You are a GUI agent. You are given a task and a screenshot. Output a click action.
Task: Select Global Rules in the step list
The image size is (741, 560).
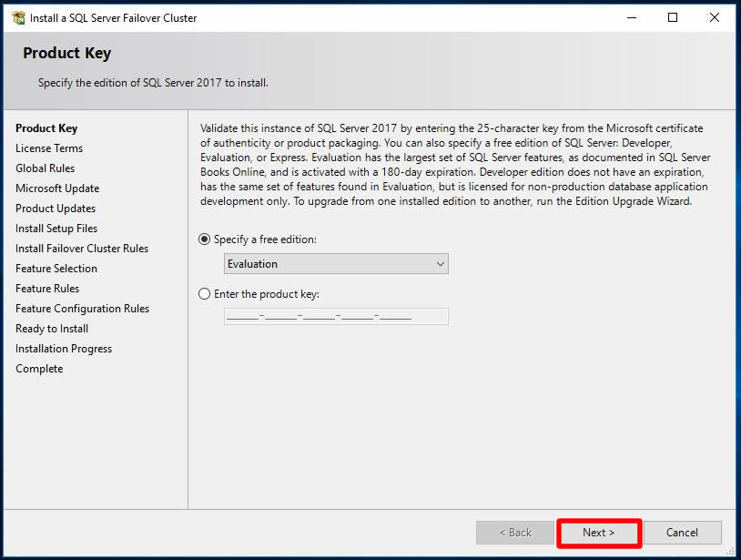46,168
